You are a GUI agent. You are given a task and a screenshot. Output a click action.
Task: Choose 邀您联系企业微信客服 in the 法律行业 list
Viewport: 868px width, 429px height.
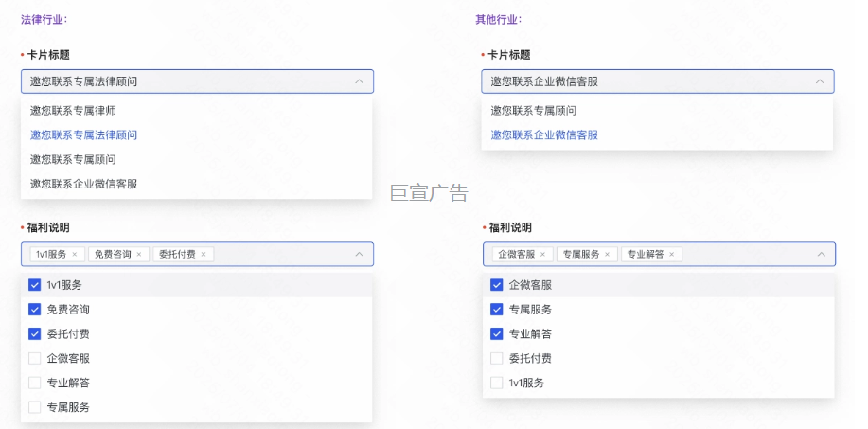click(x=197, y=184)
